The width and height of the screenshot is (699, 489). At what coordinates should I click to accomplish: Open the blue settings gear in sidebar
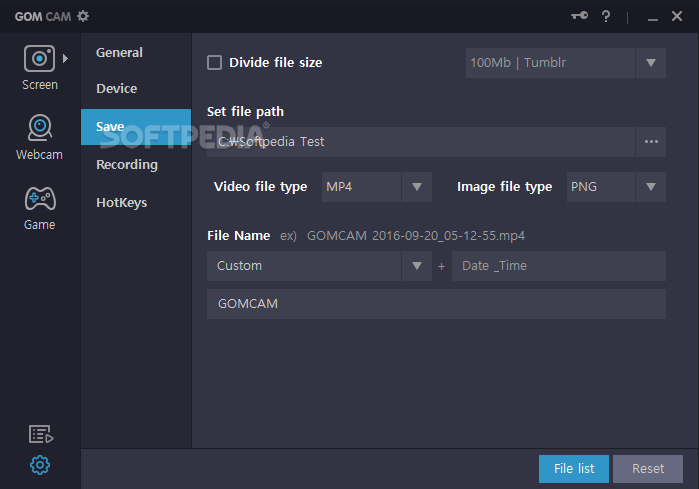[x=40, y=465]
